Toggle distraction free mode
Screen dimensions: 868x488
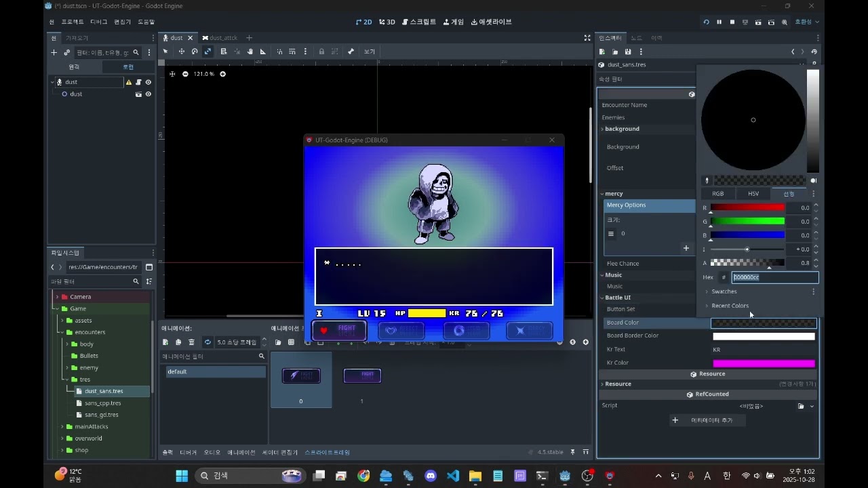click(587, 38)
